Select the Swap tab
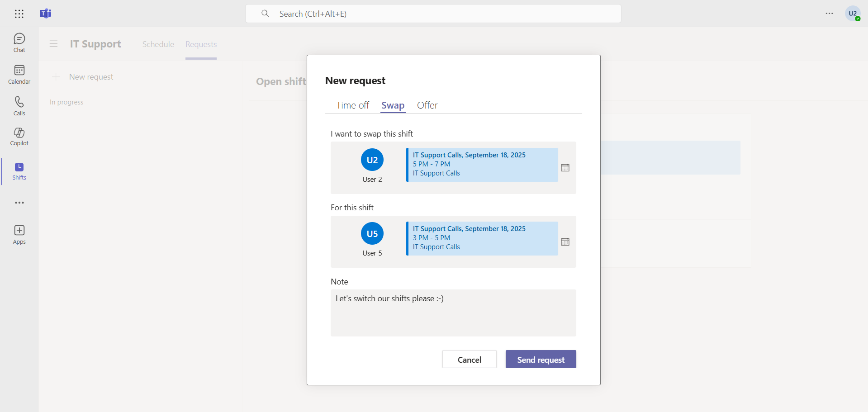The image size is (868, 412). (x=393, y=105)
